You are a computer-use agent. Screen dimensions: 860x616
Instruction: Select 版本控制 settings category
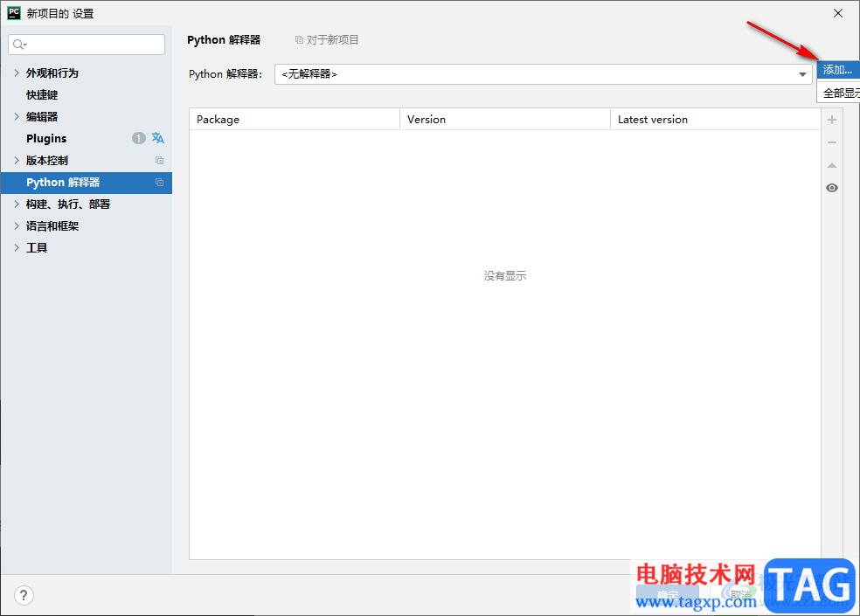(x=47, y=160)
